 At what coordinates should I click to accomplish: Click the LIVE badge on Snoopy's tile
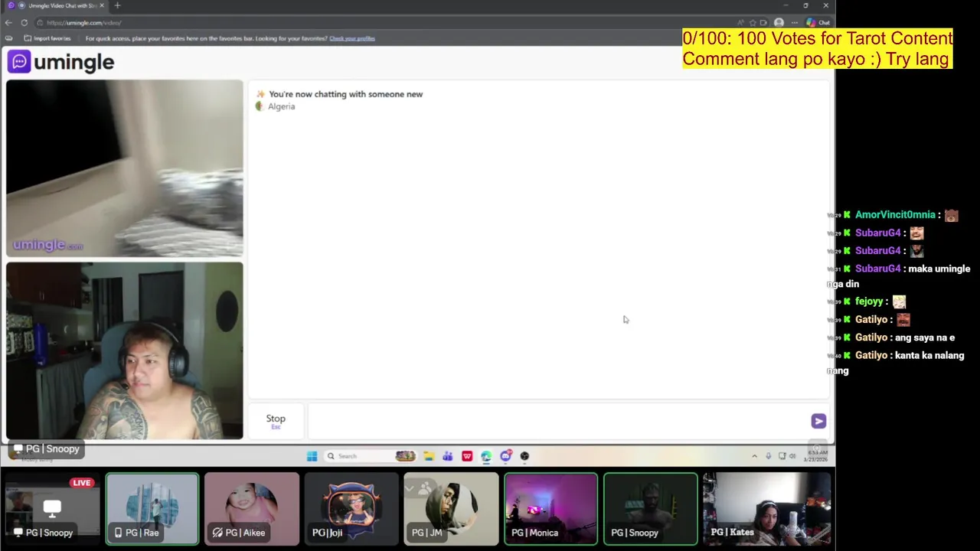[82, 483]
